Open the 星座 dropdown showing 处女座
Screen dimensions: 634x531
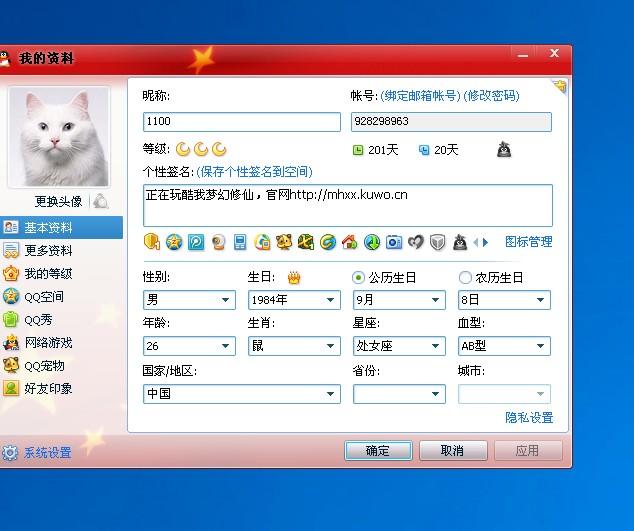pyautogui.click(x=399, y=346)
